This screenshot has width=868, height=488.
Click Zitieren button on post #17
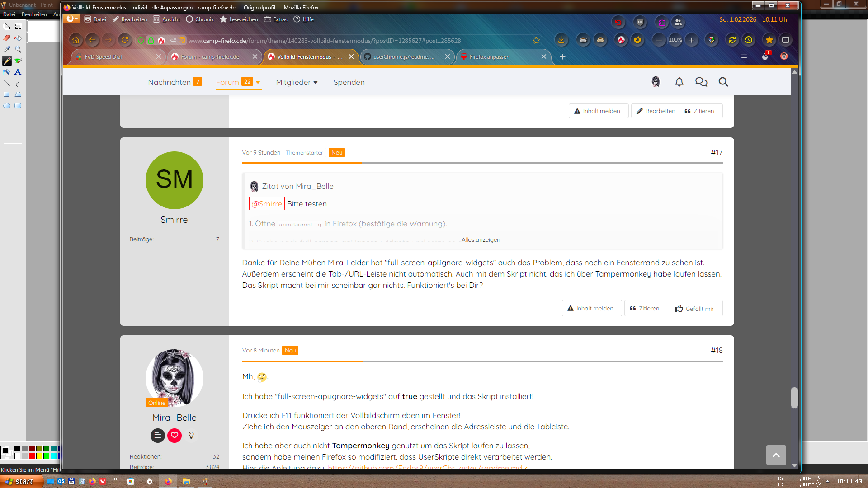click(x=645, y=309)
